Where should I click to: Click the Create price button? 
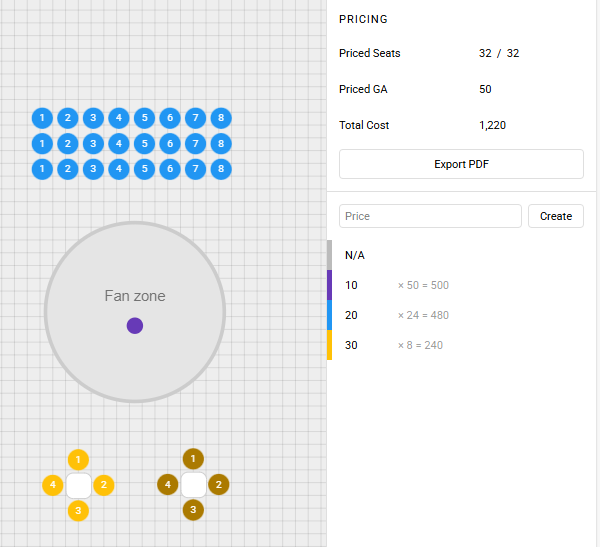(x=555, y=216)
